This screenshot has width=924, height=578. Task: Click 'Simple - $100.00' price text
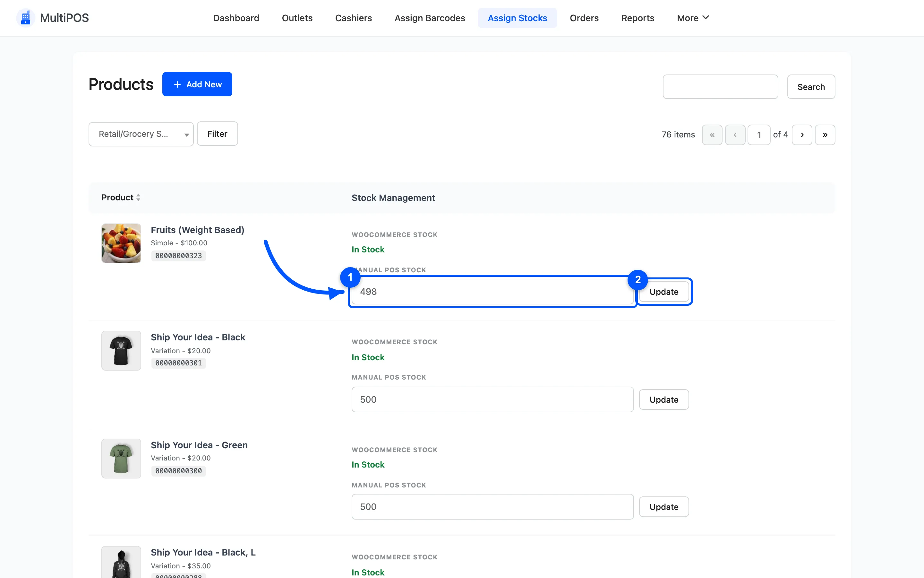pos(179,243)
